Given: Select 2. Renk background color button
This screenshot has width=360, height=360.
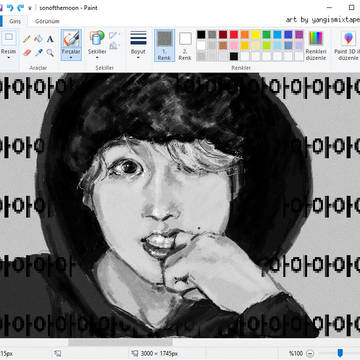Looking at the screenshot, I should 185,46.
